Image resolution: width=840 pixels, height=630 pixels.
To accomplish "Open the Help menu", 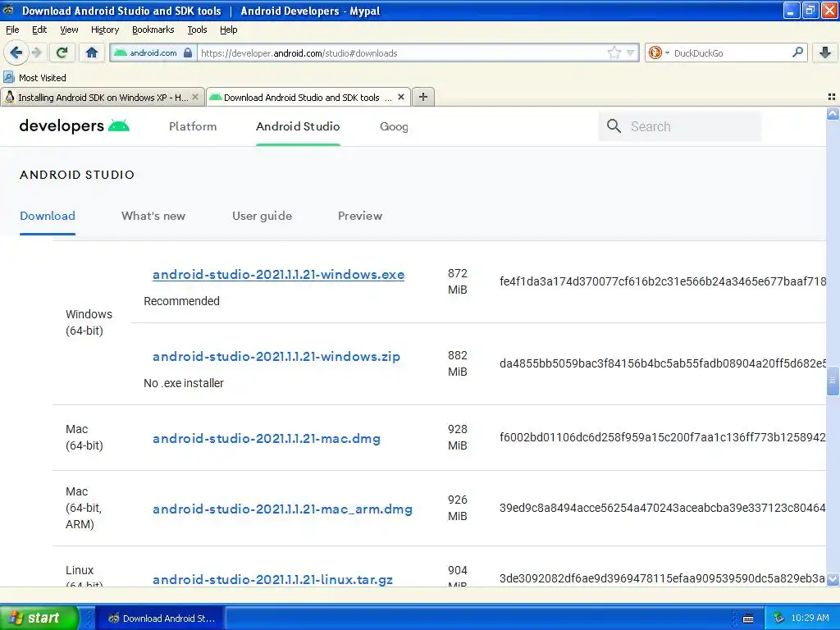I will pos(228,30).
